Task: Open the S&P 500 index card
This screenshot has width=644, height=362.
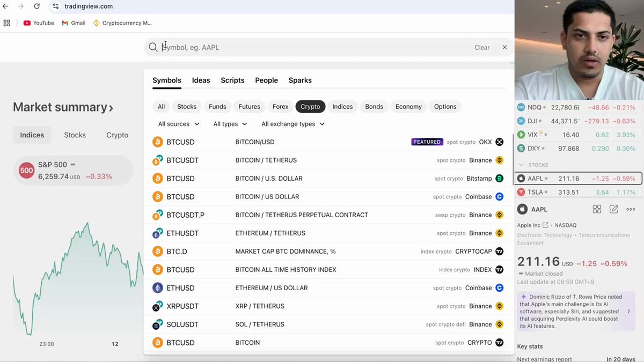Action: pos(73,171)
